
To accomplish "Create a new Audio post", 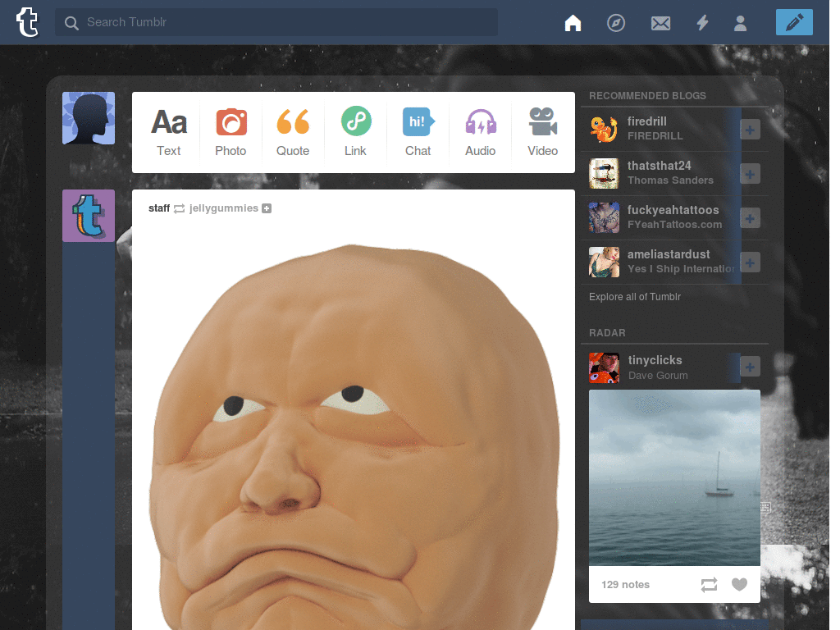I will point(481,132).
